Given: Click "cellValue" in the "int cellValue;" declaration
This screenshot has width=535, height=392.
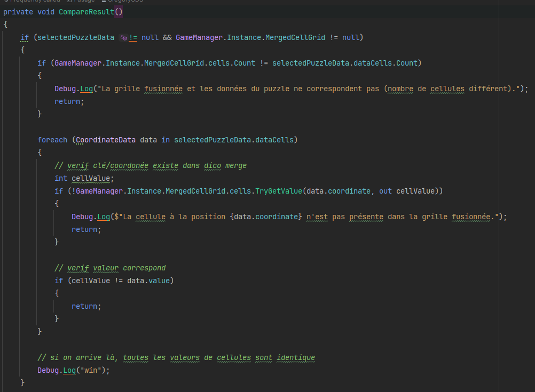Looking at the screenshot, I should pos(91,178).
